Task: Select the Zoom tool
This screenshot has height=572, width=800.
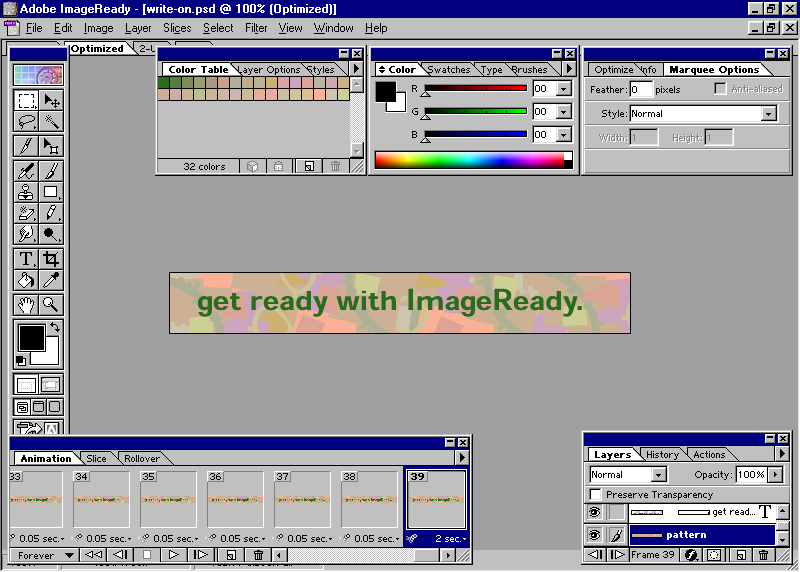Action: (x=51, y=305)
